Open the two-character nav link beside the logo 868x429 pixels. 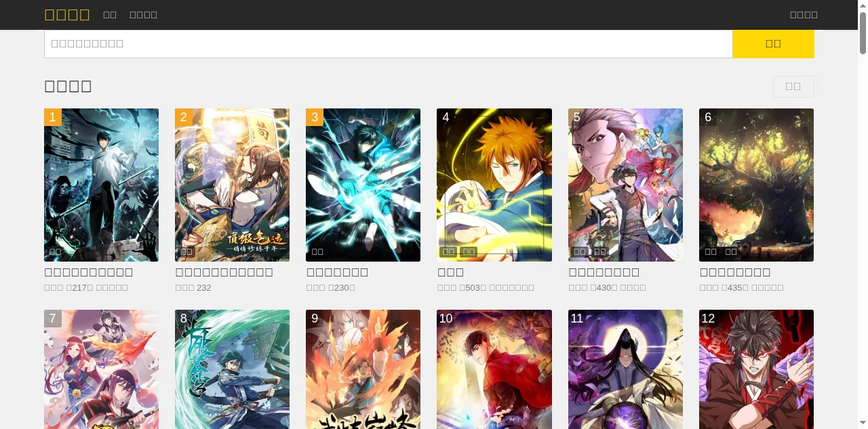coord(110,15)
